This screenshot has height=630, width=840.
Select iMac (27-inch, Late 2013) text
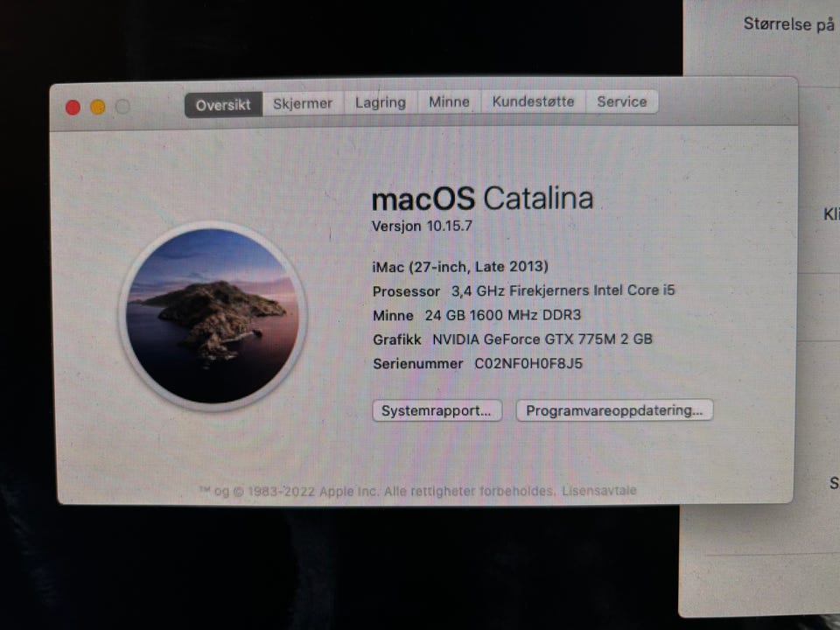tap(460, 266)
